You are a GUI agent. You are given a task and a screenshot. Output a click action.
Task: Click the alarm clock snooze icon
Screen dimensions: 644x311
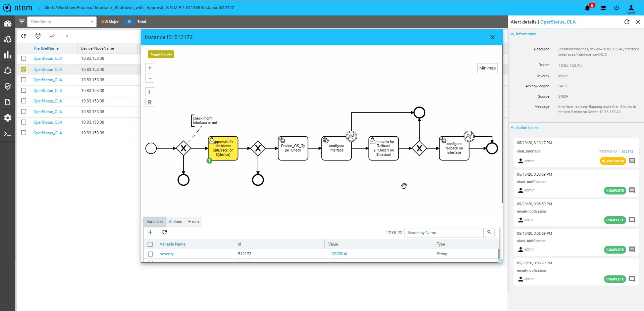tap(38, 36)
